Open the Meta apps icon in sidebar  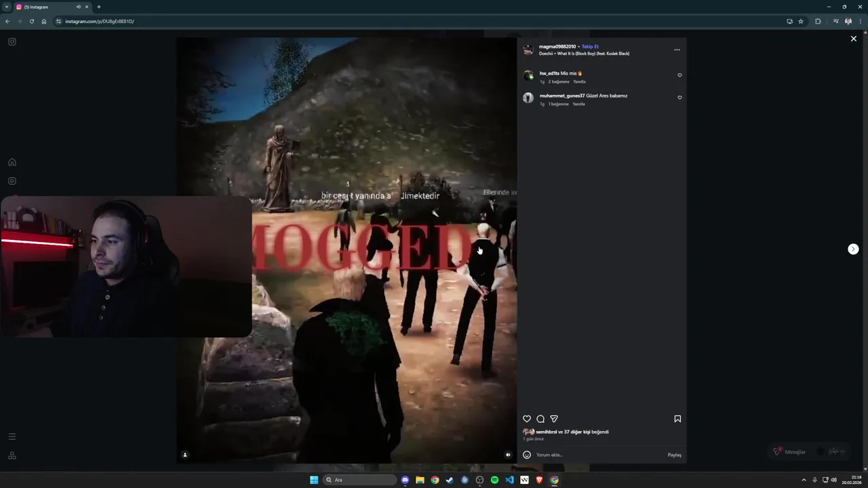[x=12, y=455]
